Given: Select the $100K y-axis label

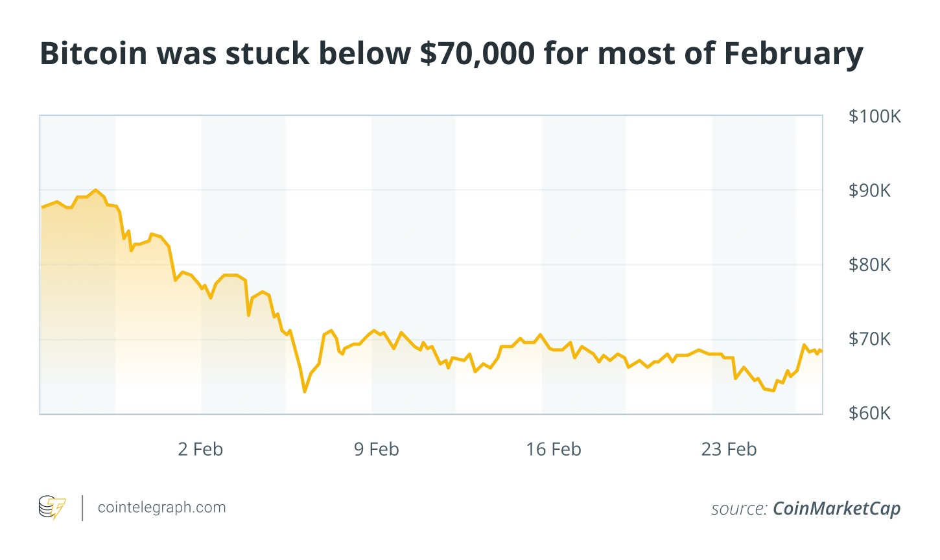Looking at the screenshot, I should tap(875, 117).
